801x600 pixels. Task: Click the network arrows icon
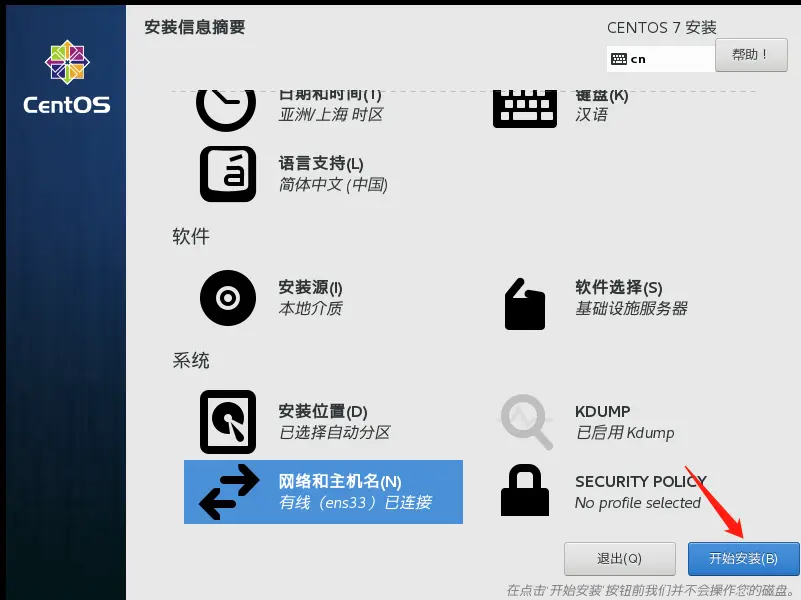pyautogui.click(x=229, y=493)
